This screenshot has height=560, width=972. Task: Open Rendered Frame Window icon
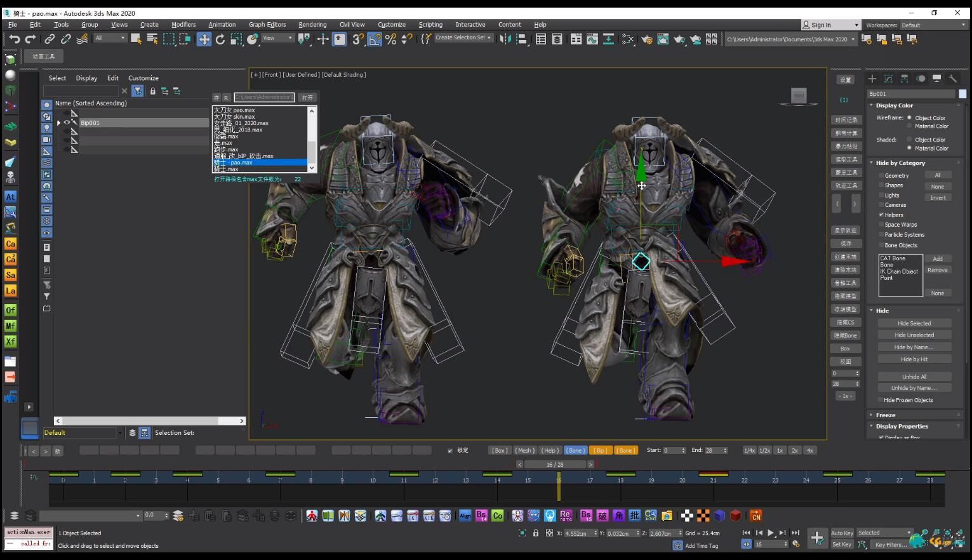coord(663,39)
